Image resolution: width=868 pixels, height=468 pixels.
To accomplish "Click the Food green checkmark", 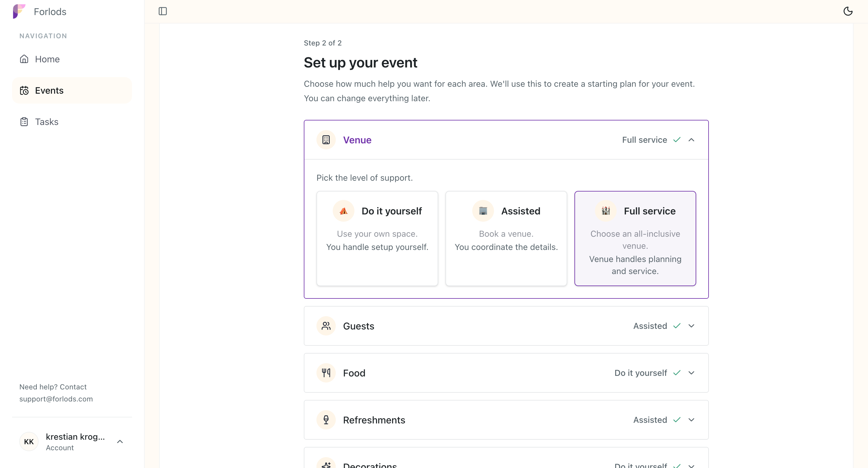I will coord(677,373).
